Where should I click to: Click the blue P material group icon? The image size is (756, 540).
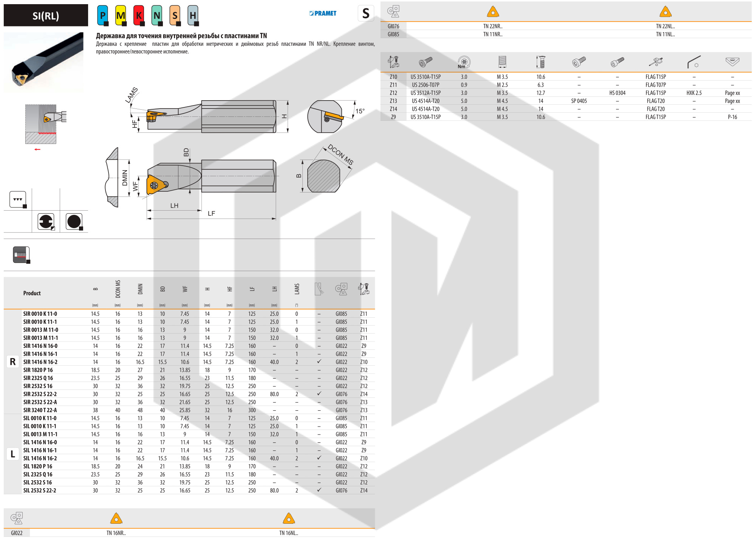click(102, 16)
